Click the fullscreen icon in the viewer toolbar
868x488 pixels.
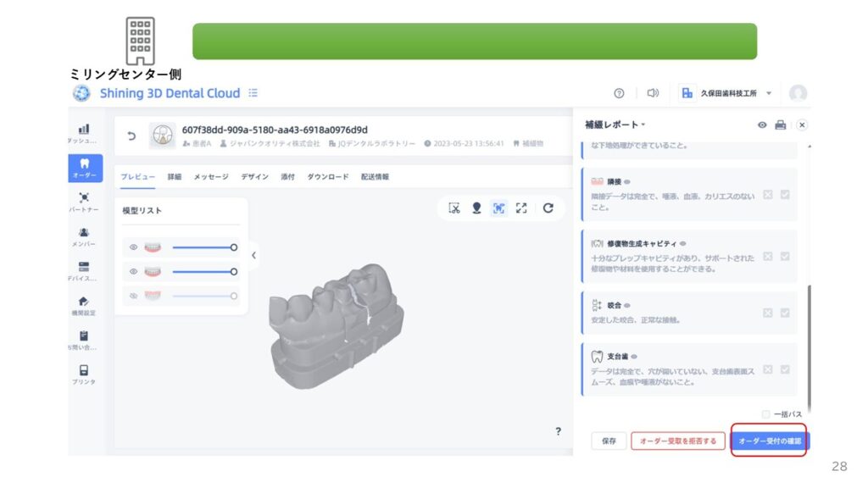click(521, 208)
